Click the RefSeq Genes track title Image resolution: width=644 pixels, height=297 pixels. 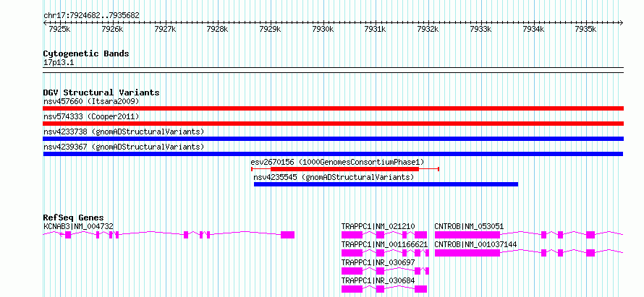pyautogui.click(x=73, y=218)
